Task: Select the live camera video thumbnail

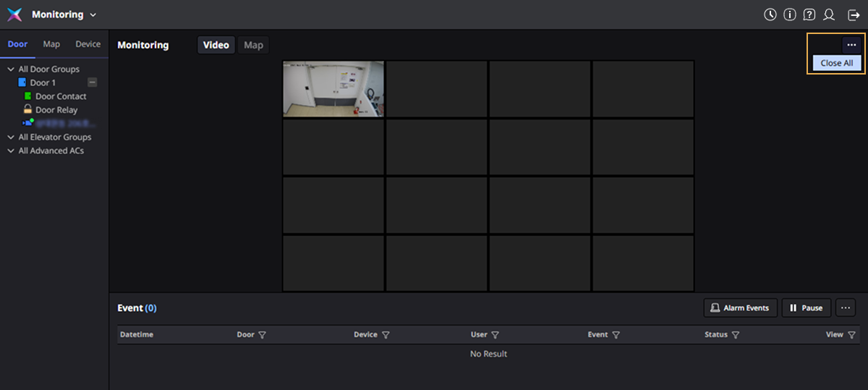Action: pyautogui.click(x=333, y=88)
